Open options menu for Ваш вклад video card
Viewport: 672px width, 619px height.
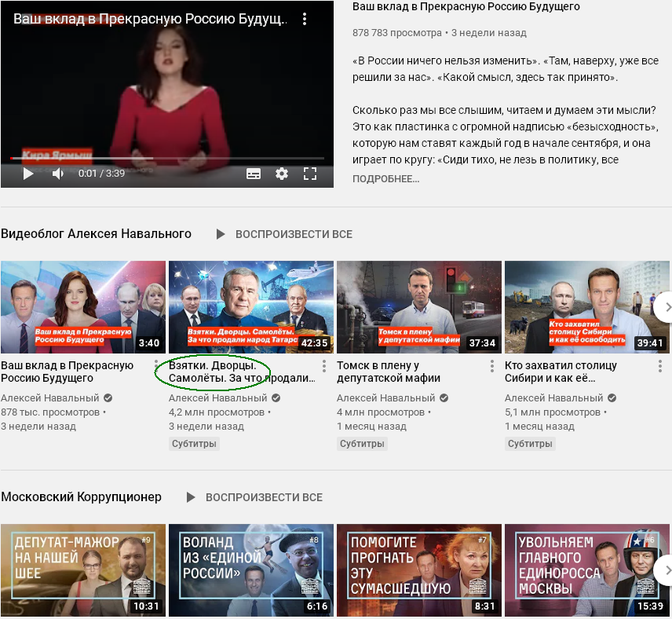(x=156, y=366)
